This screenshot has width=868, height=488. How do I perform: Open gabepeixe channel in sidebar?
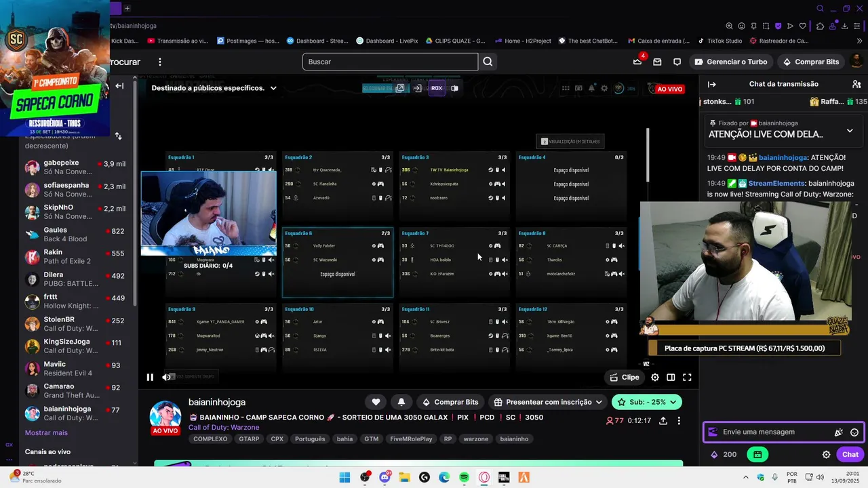pyautogui.click(x=75, y=167)
